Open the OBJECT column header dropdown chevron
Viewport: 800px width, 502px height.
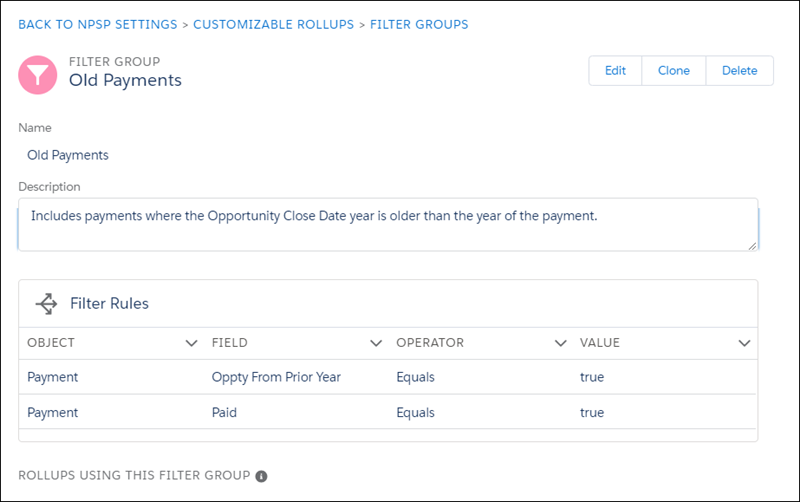pyautogui.click(x=191, y=343)
